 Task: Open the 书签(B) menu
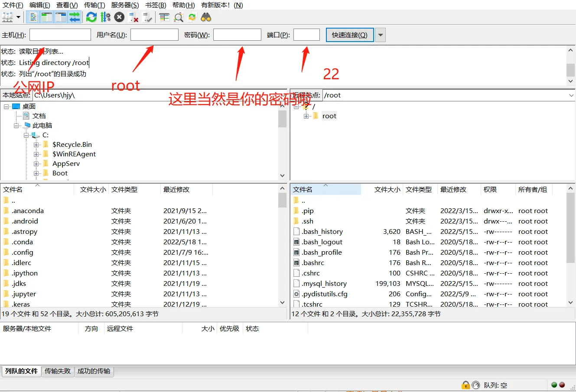click(x=156, y=5)
